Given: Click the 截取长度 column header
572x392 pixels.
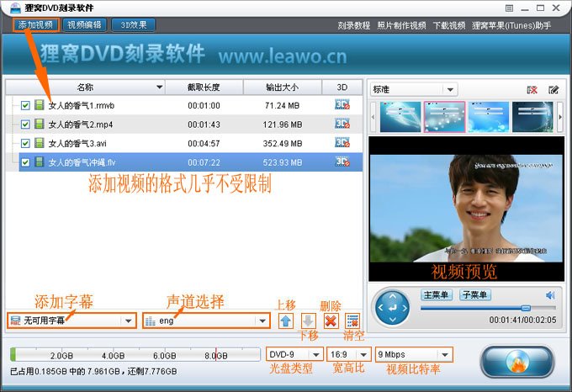Looking at the screenshot, I should coord(204,87).
